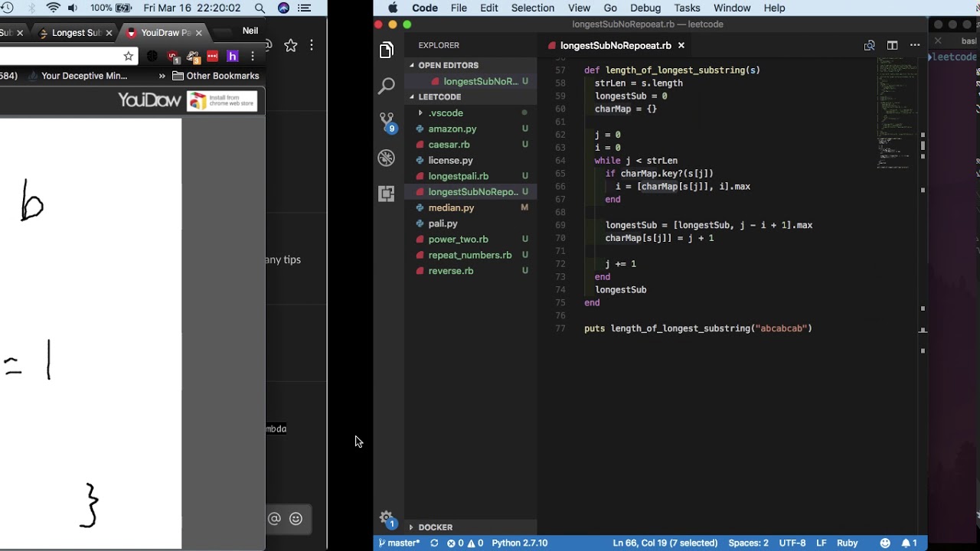
Task: Open the Debug view in activity bar
Action: click(x=387, y=158)
